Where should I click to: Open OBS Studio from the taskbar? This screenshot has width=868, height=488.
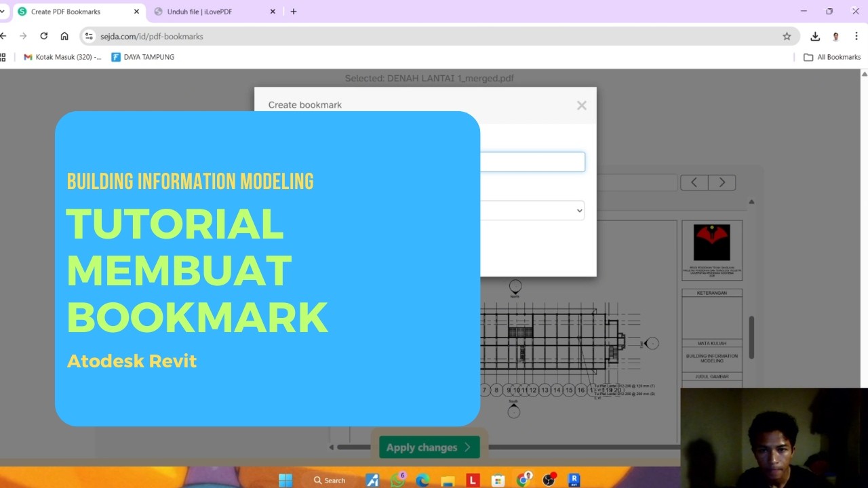coord(549,480)
